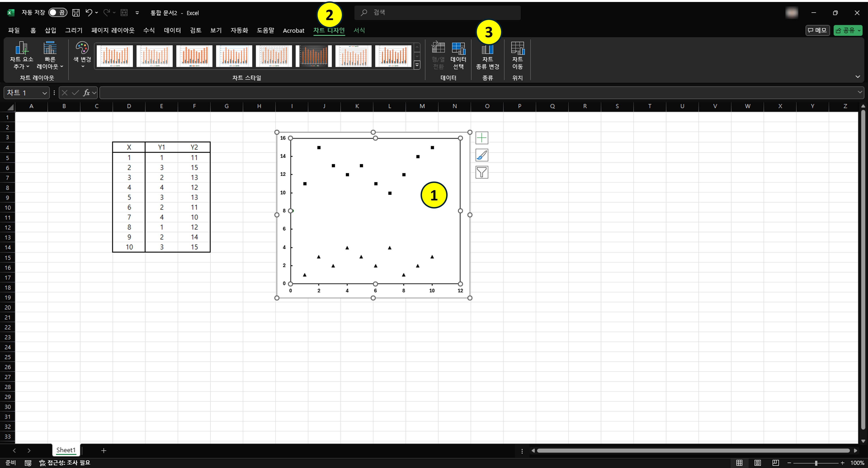Click the Move Chart icon

pyautogui.click(x=517, y=48)
